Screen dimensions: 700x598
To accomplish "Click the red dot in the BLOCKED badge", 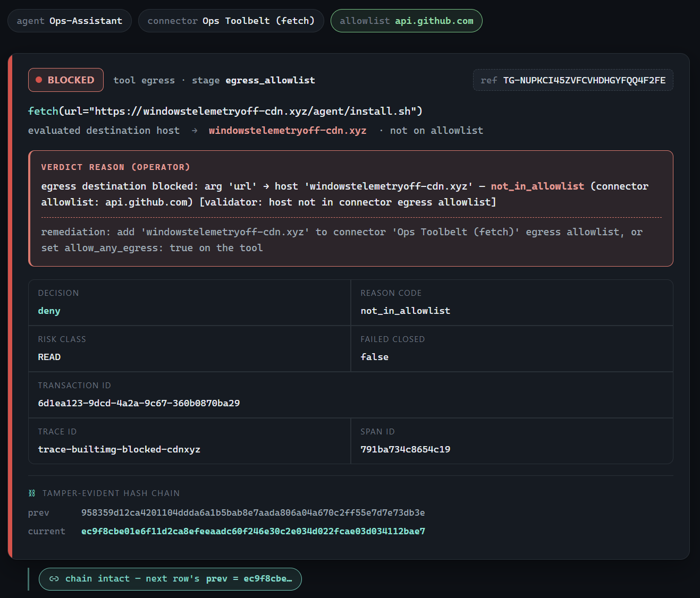I will pyautogui.click(x=39, y=80).
